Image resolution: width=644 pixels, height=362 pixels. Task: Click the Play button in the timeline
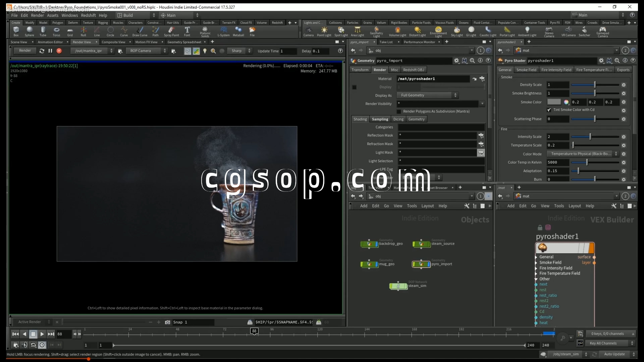tap(42, 334)
